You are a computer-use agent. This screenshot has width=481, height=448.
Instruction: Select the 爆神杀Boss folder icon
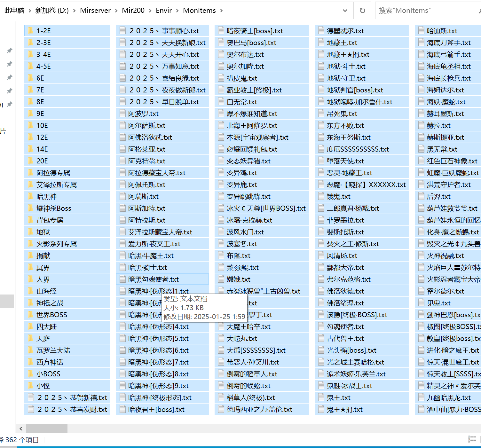pos(31,208)
